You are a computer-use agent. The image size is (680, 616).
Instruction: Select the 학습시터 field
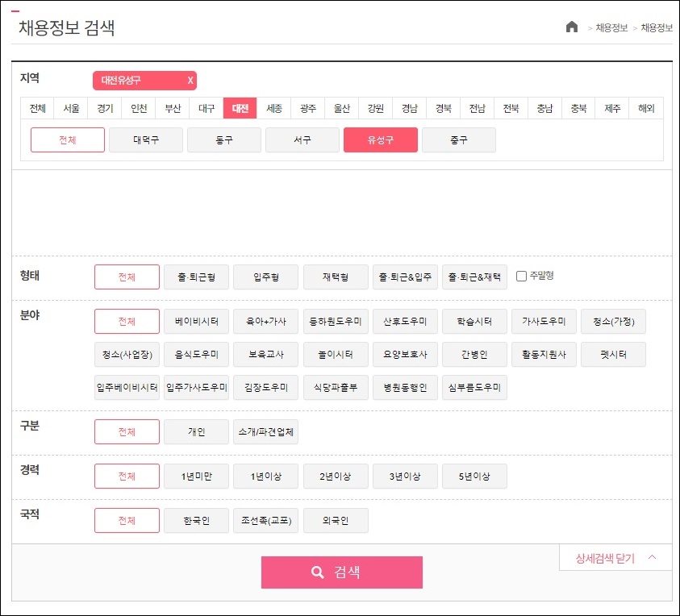click(x=474, y=321)
